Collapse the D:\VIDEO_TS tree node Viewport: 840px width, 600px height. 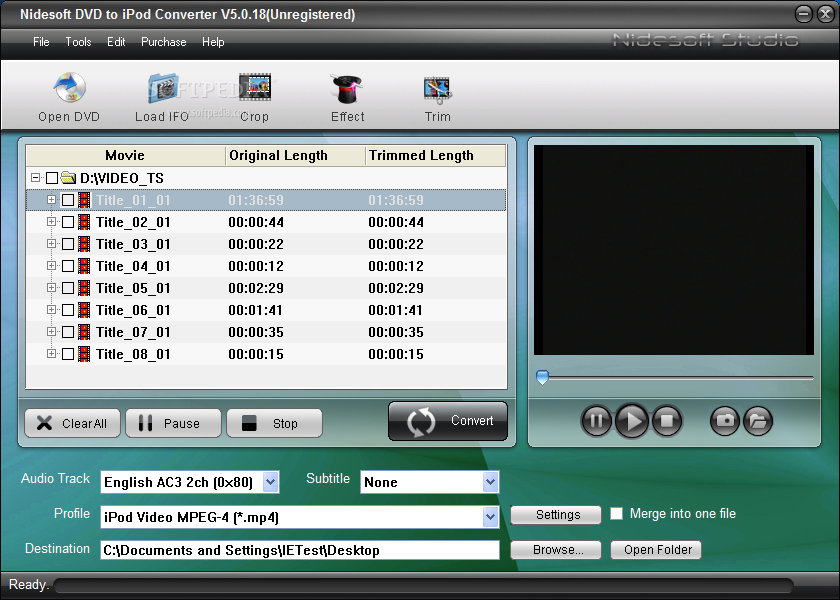[35, 177]
